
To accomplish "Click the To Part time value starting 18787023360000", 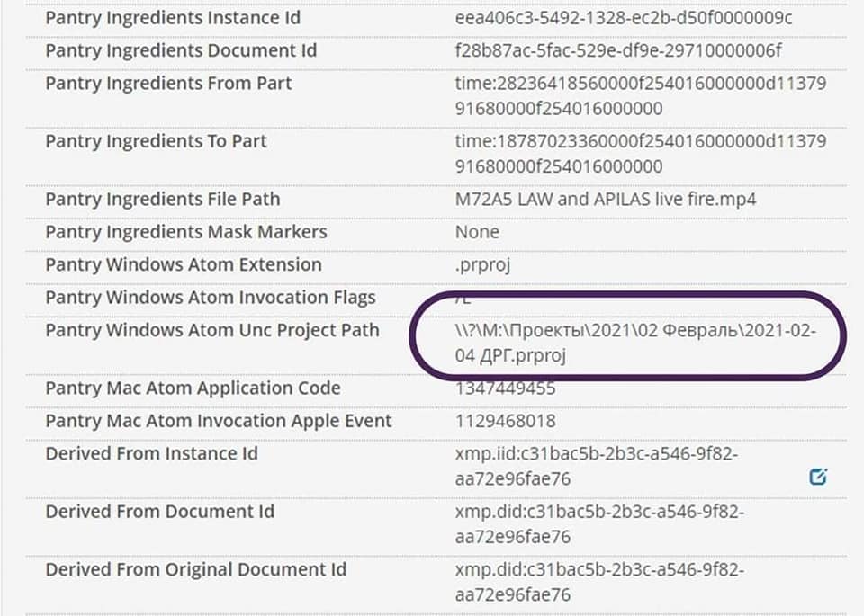I will tap(640, 154).
